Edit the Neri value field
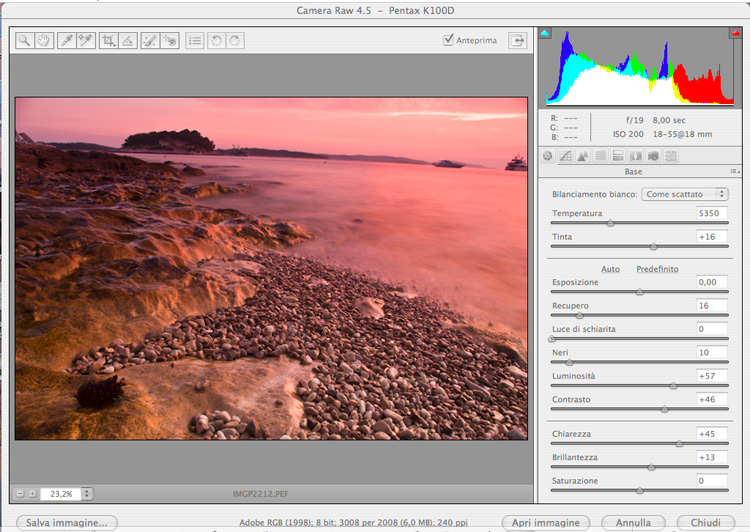 (x=712, y=352)
